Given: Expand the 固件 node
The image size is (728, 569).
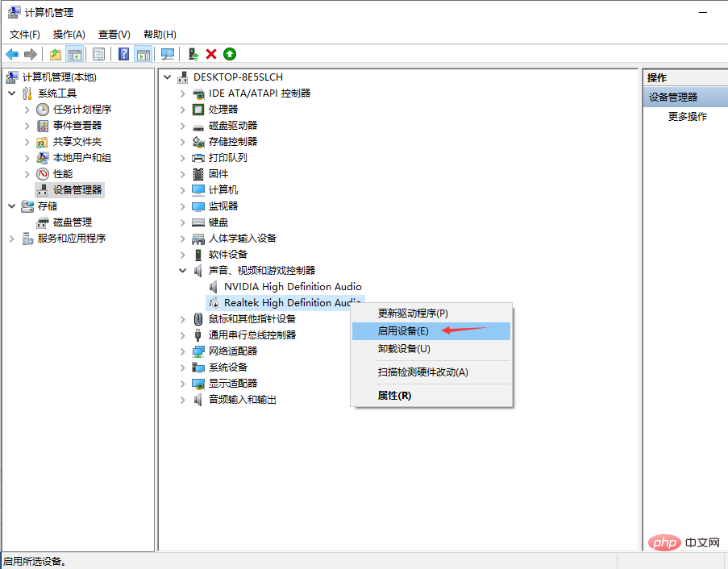Looking at the screenshot, I should point(183,174).
